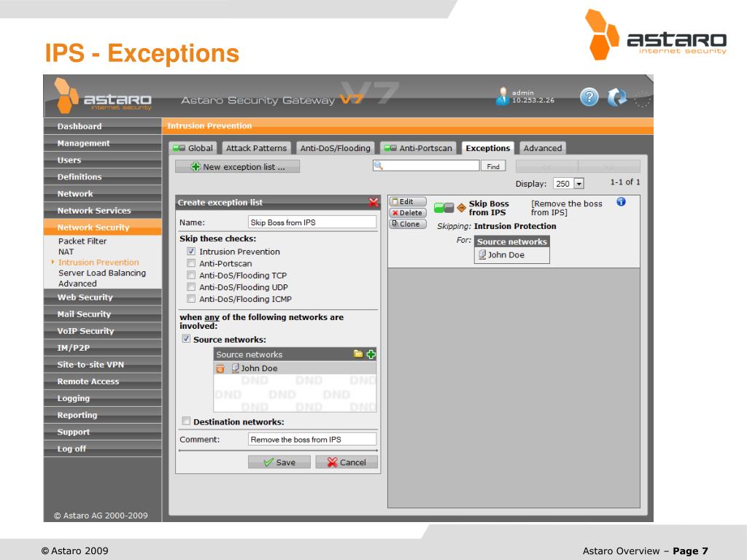Edit the Skip Boss from IPS exception

pos(408,201)
